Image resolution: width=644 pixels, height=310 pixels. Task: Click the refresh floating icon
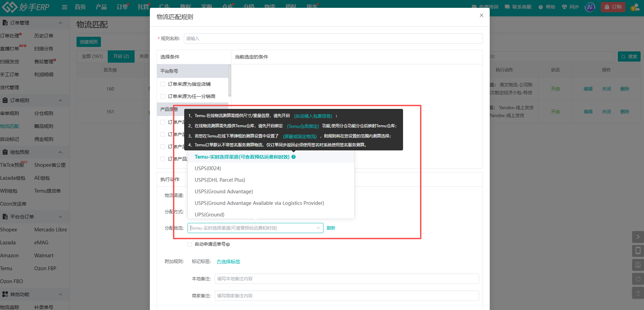[x=638, y=279]
